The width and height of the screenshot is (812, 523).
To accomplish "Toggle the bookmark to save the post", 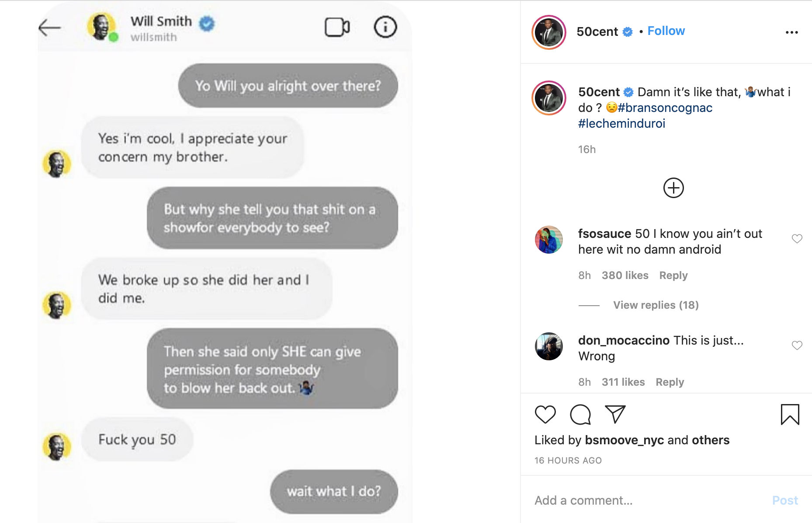I will [790, 414].
